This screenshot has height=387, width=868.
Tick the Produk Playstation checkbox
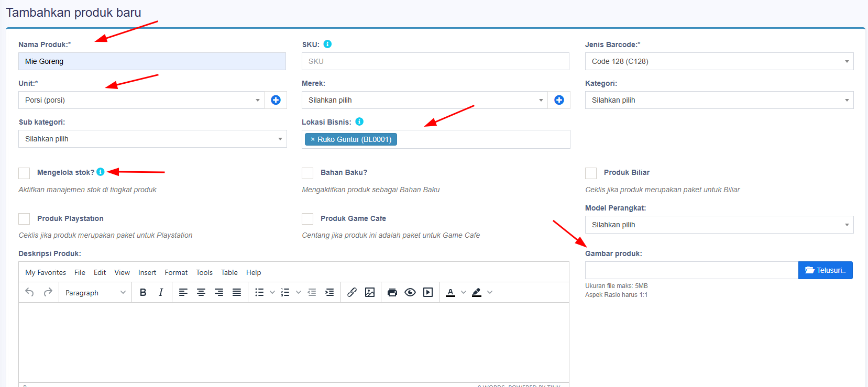click(24, 219)
